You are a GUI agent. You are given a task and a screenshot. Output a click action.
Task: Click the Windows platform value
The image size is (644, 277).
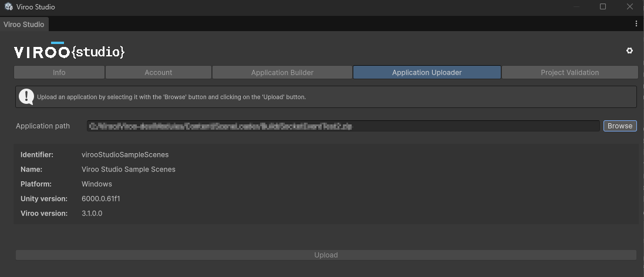[97, 184]
